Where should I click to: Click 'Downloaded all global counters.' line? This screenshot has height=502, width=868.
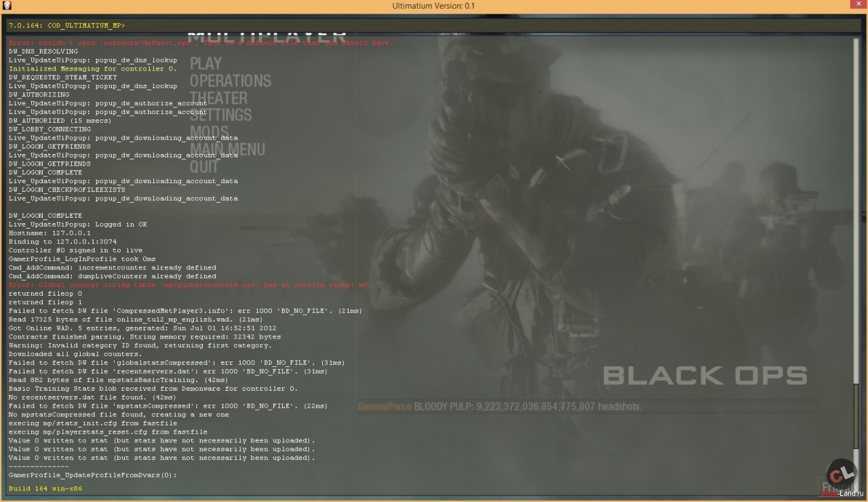[x=76, y=354]
